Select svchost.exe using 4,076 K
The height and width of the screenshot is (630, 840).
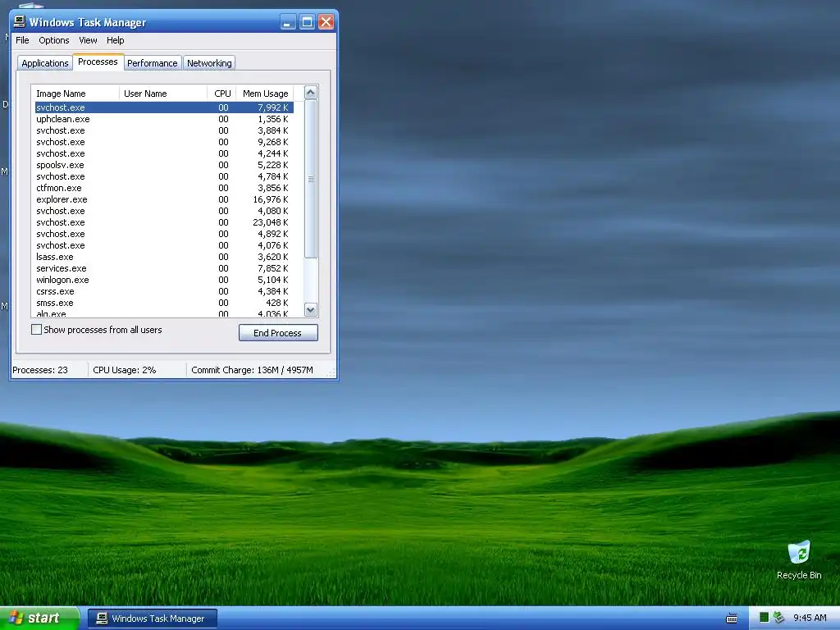[x=164, y=245]
